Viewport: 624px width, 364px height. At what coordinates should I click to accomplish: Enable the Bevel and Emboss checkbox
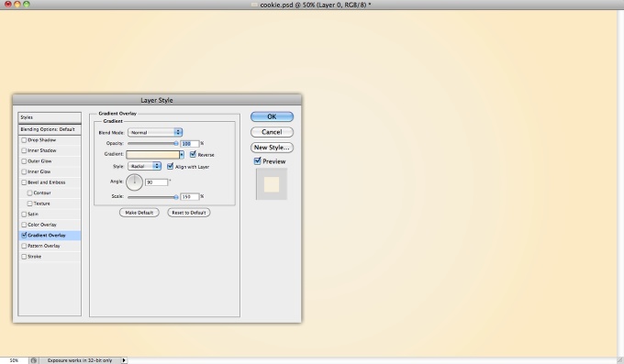pos(24,182)
